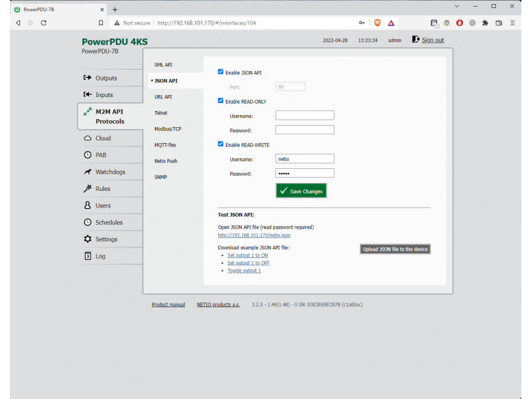This screenshot has width=532, height=399.
Task: Click Upload JSON file to the device
Action: pyautogui.click(x=395, y=249)
